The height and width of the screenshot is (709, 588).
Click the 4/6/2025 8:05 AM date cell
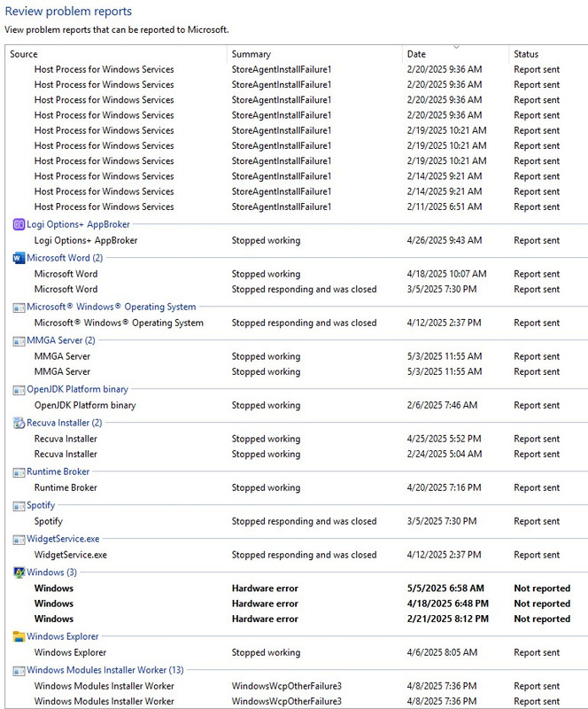442,652
